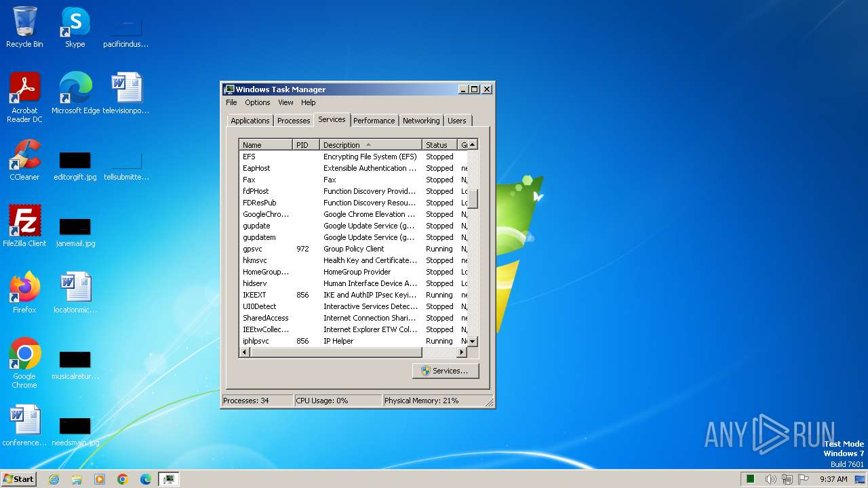868x488 pixels.
Task: Select the EFS service row
Action: (x=353, y=157)
